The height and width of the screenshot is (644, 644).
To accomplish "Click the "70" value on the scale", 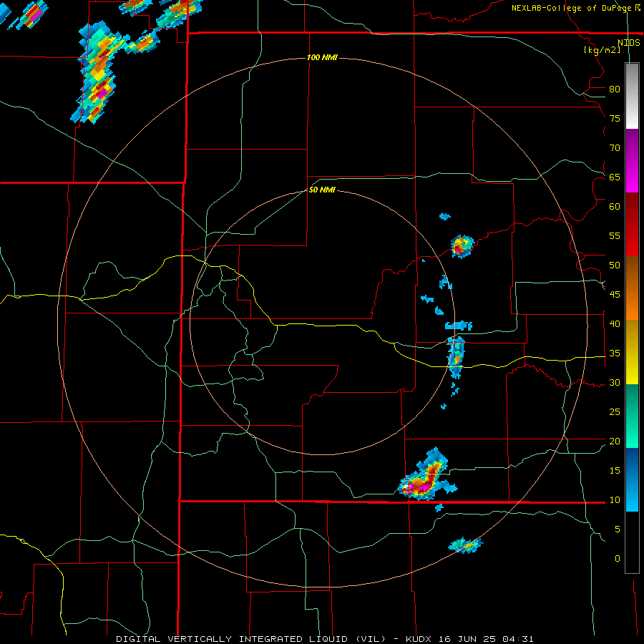I will click(615, 148).
